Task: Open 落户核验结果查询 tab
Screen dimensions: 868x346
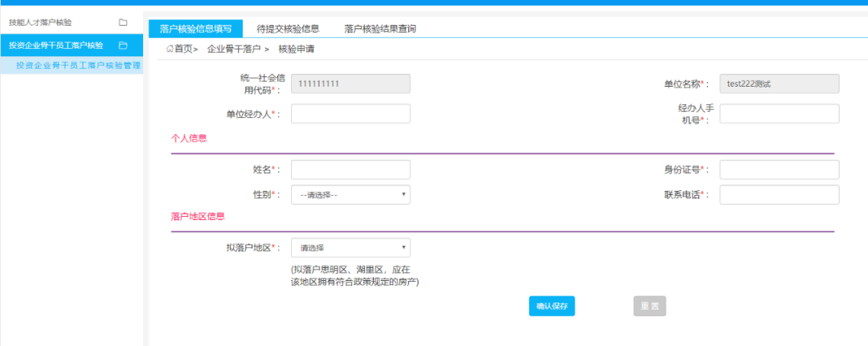Action: tap(379, 29)
